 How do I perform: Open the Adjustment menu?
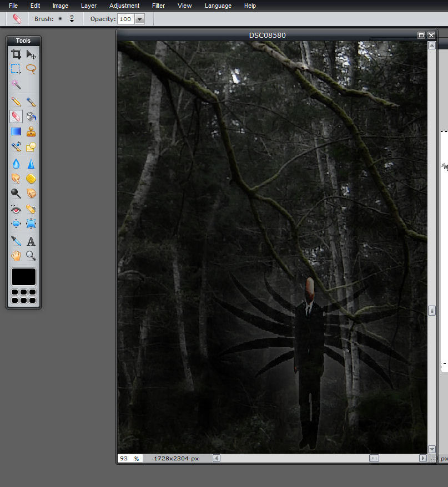124,6
